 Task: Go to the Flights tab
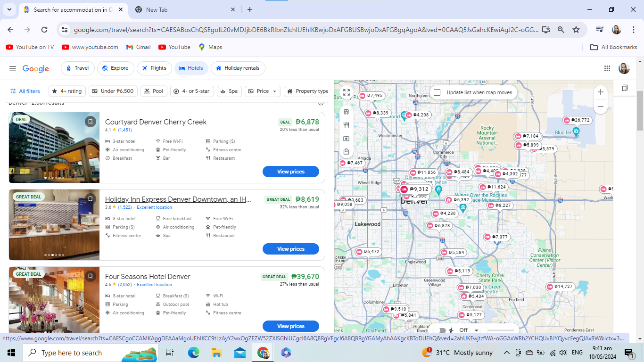[154, 68]
